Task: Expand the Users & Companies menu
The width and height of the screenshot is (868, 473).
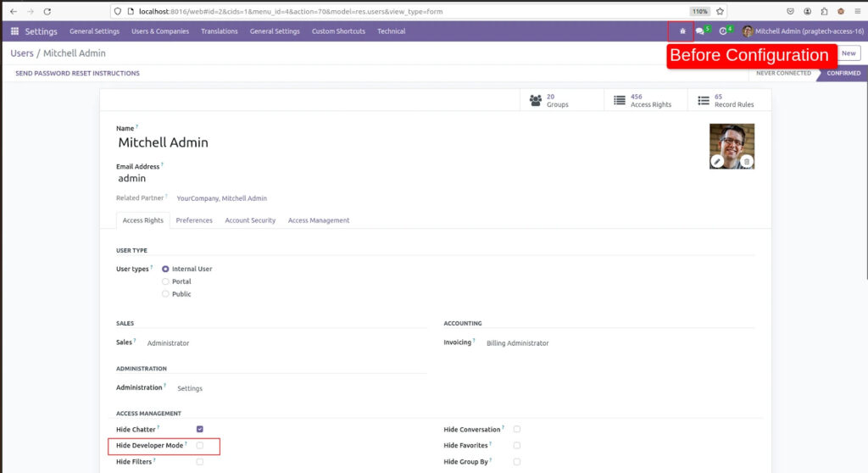Action: (x=160, y=31)
